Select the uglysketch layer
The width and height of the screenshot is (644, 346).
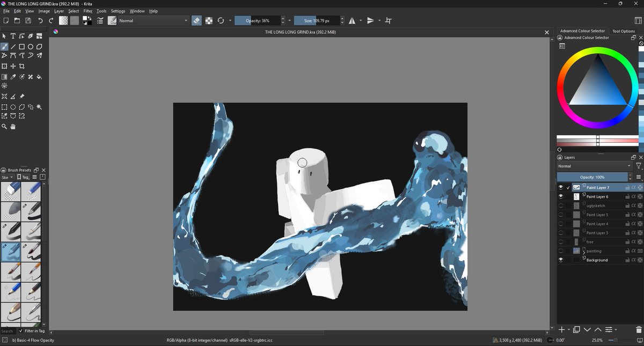596,205
